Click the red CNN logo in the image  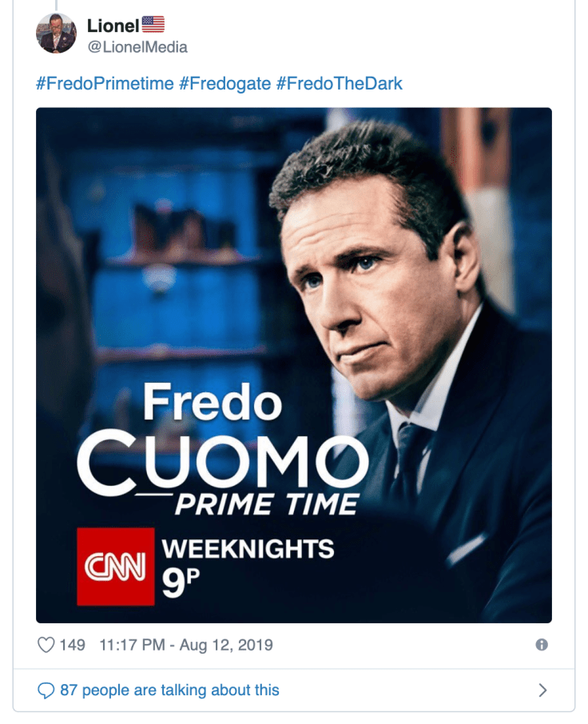click(x=116, y=566)
